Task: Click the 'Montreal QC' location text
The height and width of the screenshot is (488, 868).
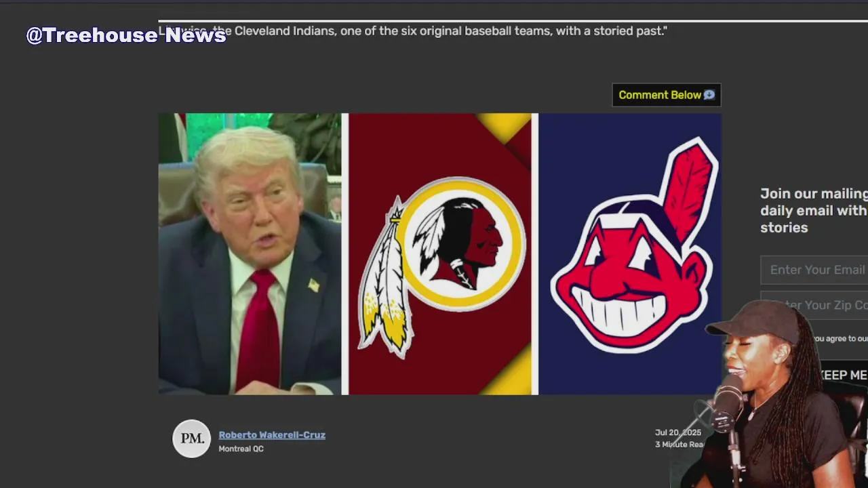Action: pos(241,449)
